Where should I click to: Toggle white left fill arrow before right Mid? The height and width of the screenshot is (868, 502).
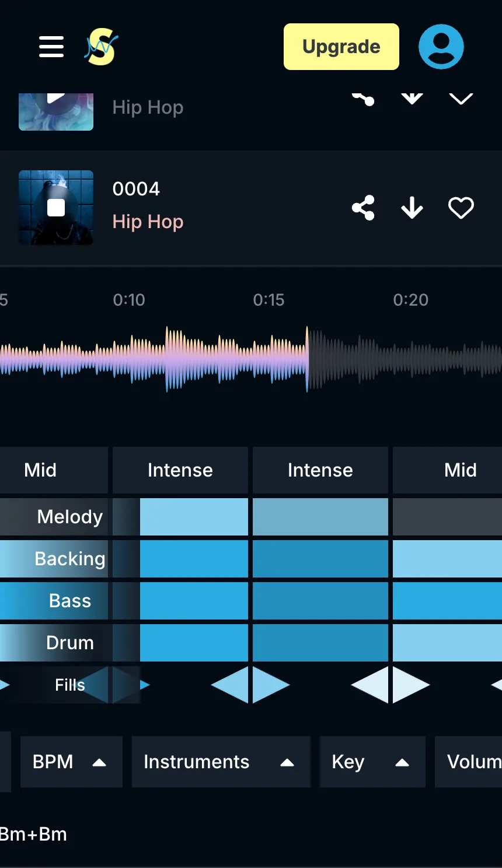(x=369, y=685)
